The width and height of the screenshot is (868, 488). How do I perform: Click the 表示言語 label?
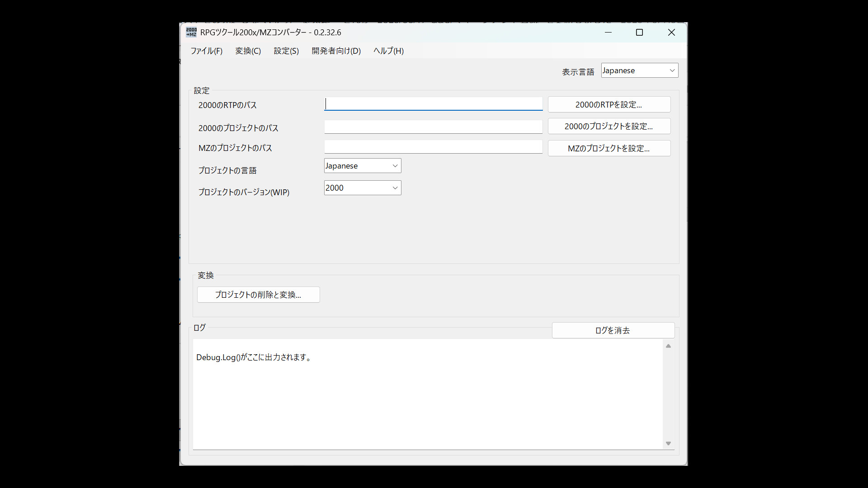pos(578,72)
